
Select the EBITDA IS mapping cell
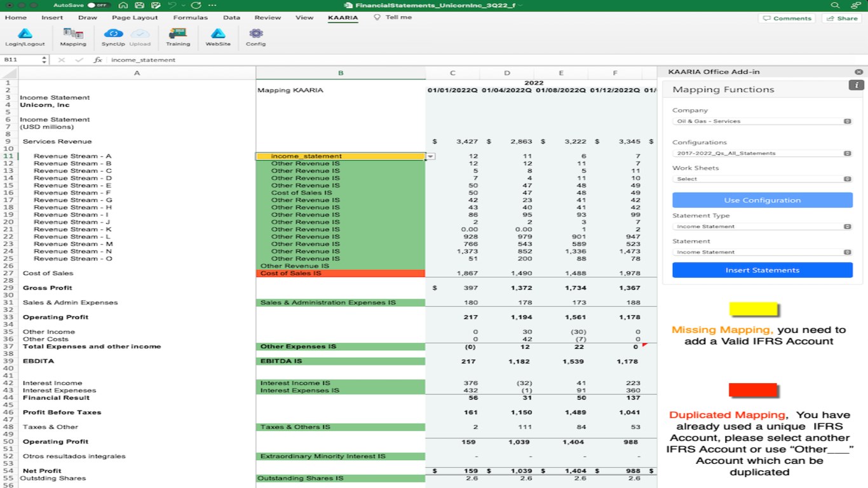pyautogui.click(x=341, y=361)
